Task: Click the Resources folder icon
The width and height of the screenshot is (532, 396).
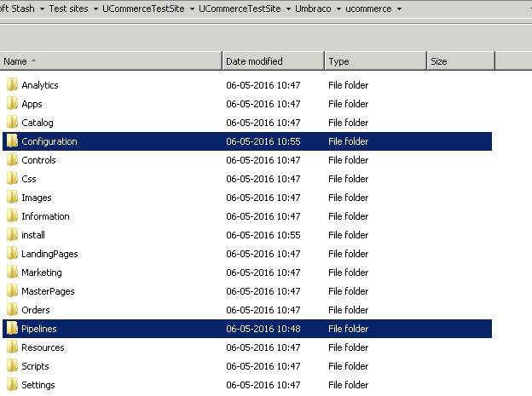Action: [x=12, y=347]
